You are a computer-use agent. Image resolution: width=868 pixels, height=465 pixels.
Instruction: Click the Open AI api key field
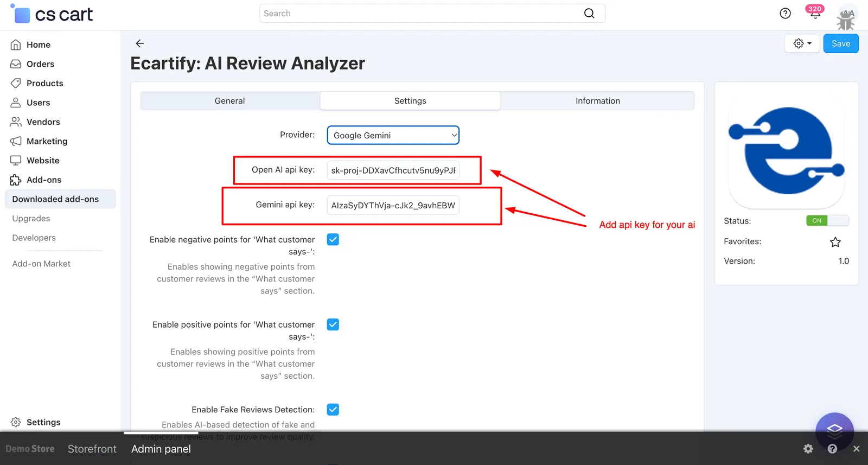tap(393, 170)
